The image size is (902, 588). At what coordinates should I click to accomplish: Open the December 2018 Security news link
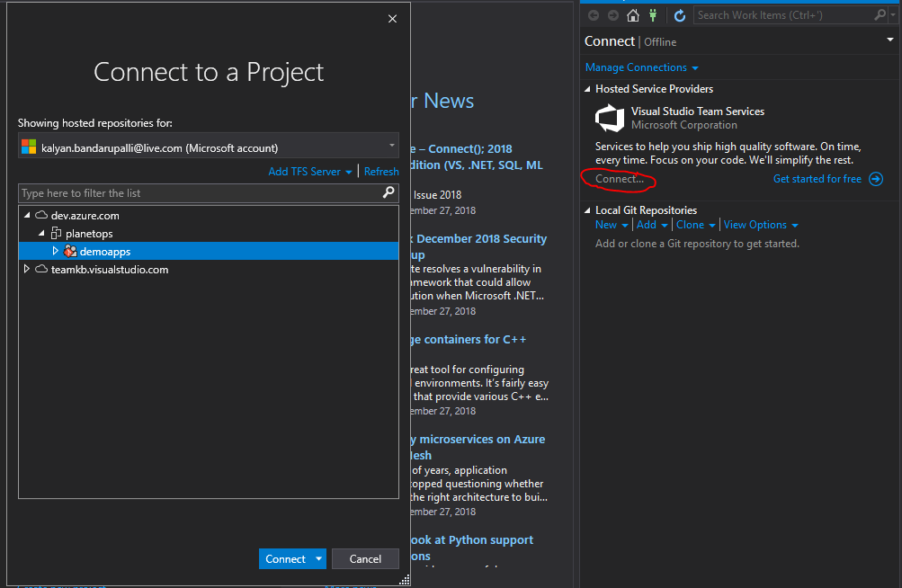478,246
